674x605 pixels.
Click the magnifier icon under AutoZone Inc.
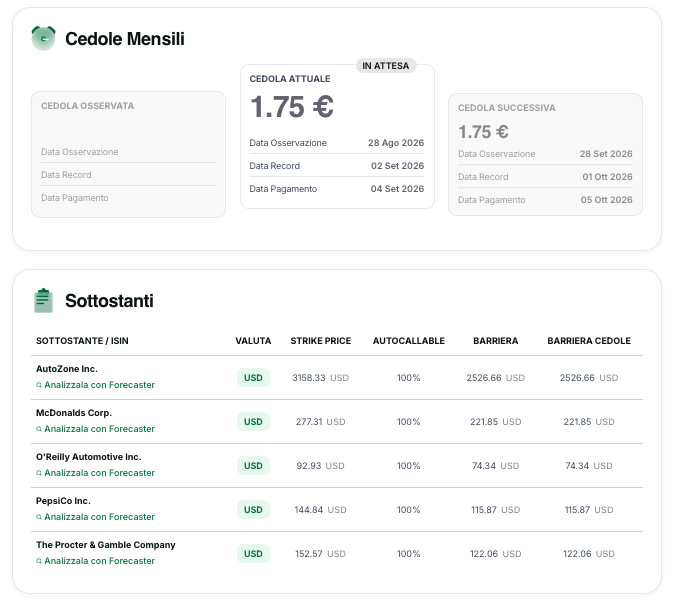(x=39, y=385)
